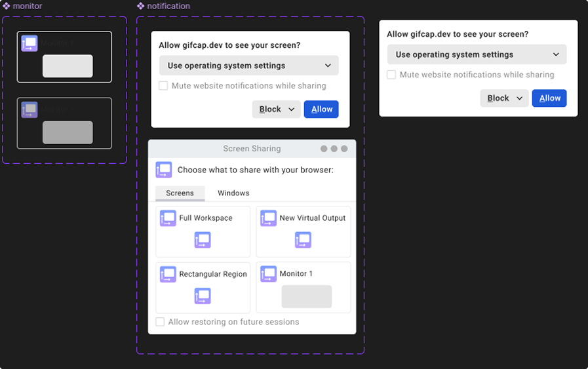Select the diamond icon beside the notification label
The height and width of the screenshot is (369, 588).
click(141, 6)
